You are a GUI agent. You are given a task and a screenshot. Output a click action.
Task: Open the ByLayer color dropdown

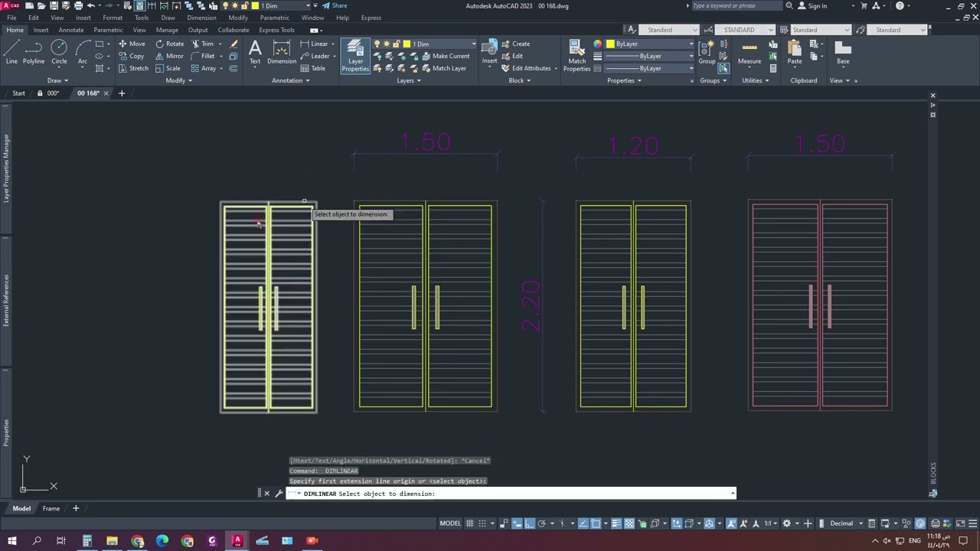pos(649,44)
